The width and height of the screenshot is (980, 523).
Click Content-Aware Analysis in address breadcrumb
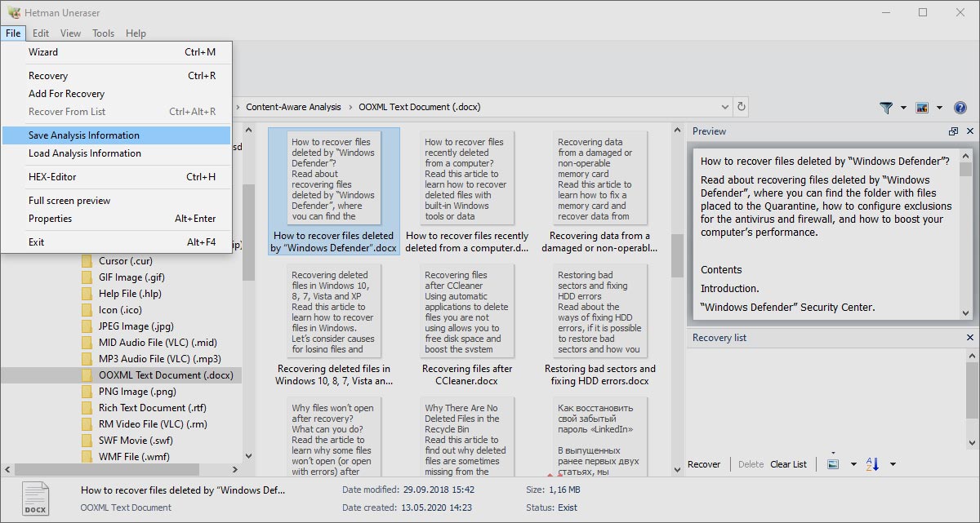(293, 107)
